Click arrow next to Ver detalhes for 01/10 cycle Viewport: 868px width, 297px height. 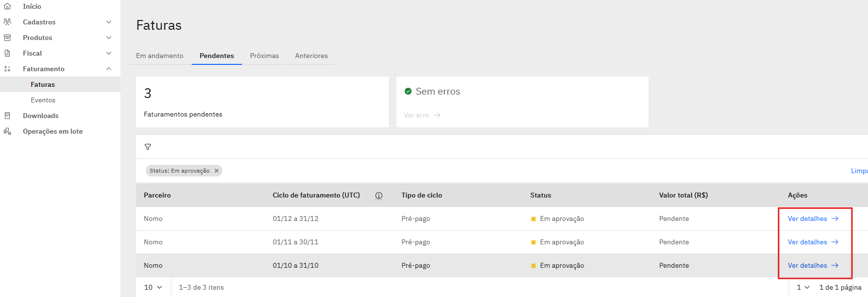(835, 265)
